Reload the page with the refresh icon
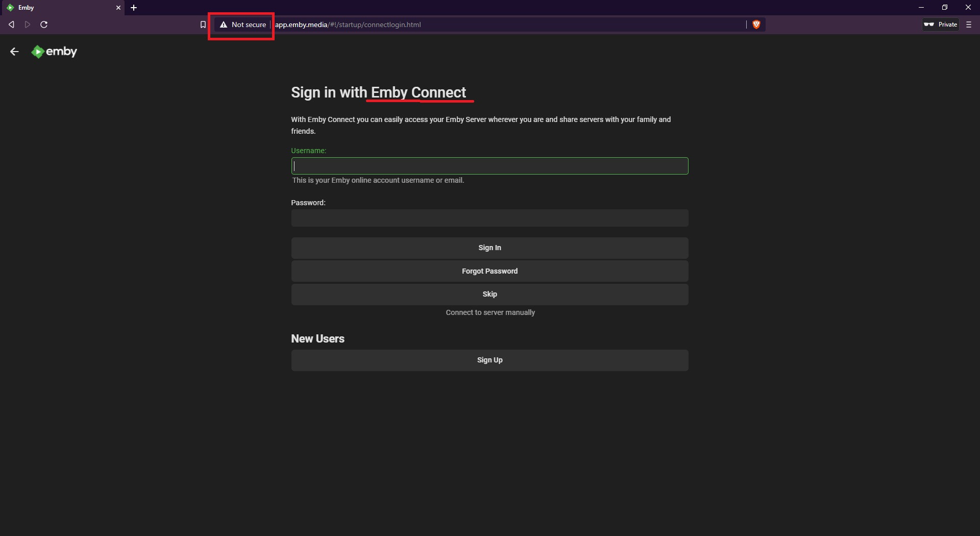980x536 pixels. [44, 25]
